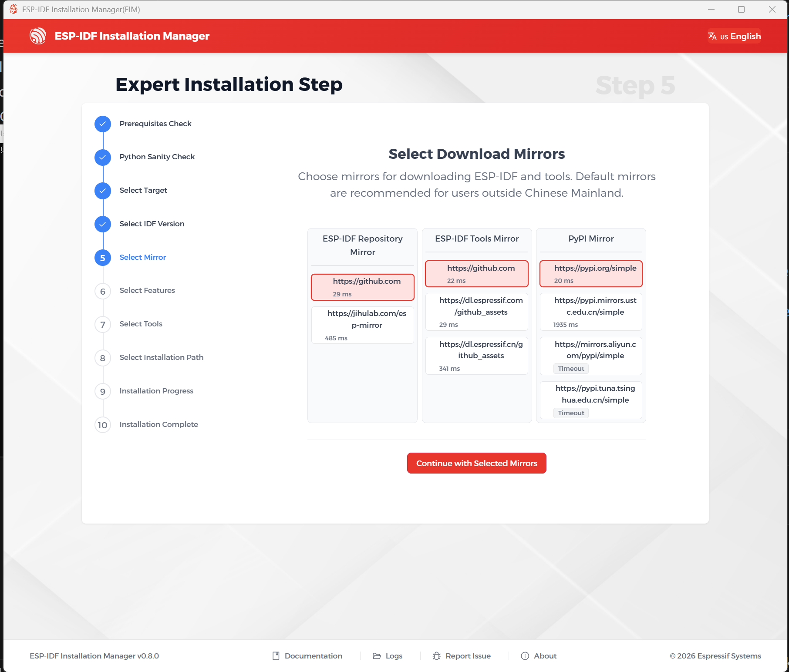Select the mirrors.aliyun.com PyPI mirror
This screenshot has width=789, height=672.
591,356
